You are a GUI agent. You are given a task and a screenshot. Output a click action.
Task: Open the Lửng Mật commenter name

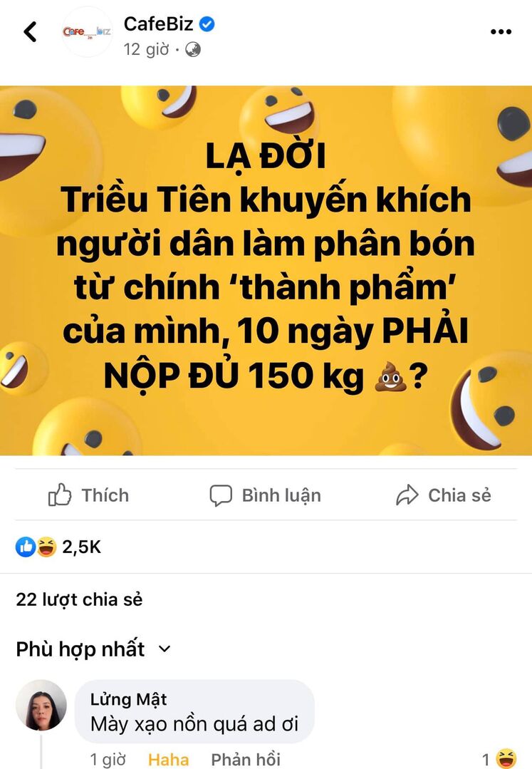(128, 699)
